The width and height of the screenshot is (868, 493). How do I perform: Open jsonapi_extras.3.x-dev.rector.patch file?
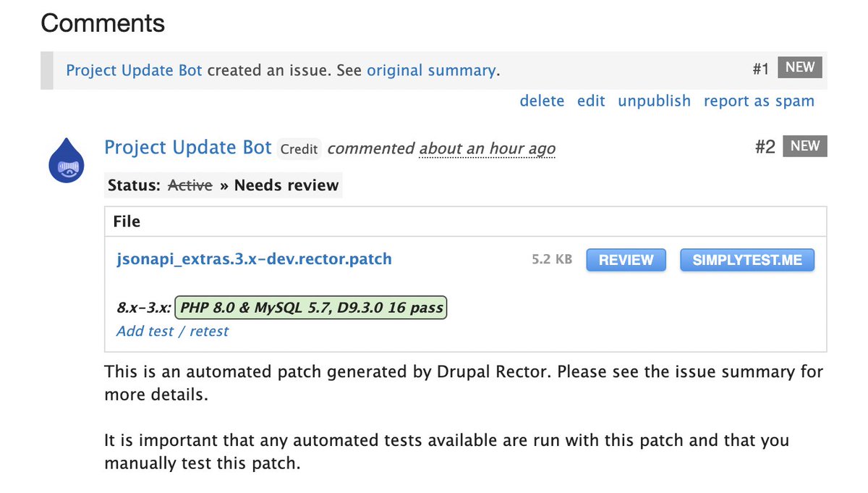tap(254, 258)
